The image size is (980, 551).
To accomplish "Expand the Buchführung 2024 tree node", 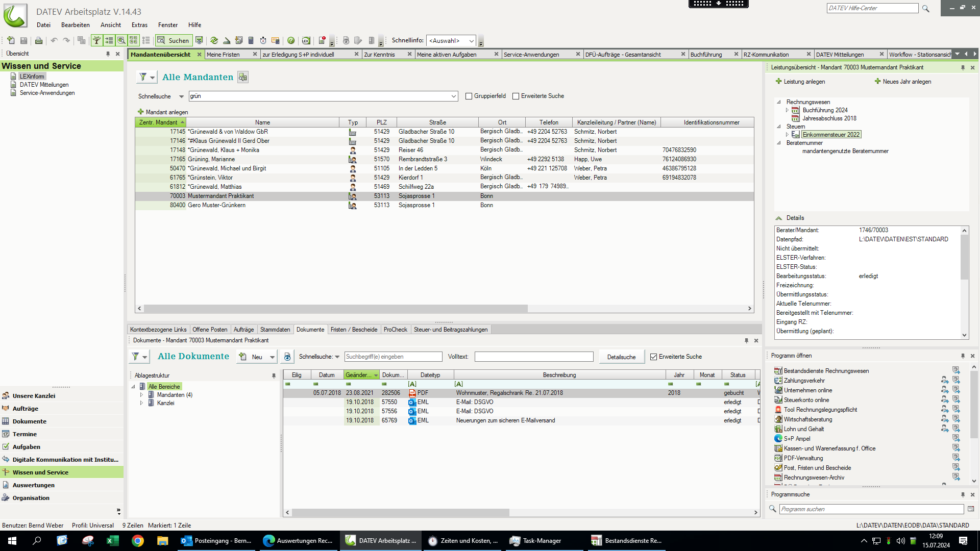I will 787,110.
